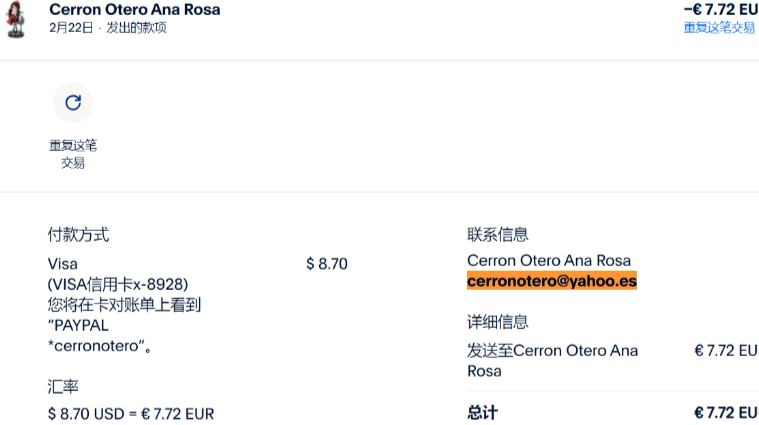Click the 汇率 heading
The height and width of the screenshot is (425, 759).
click(x=63, y=385)
